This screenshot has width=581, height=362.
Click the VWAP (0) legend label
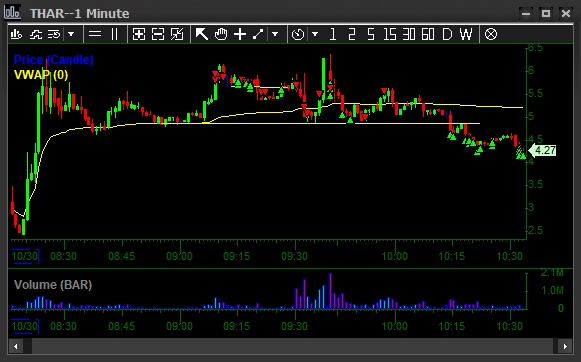[41, 75]
